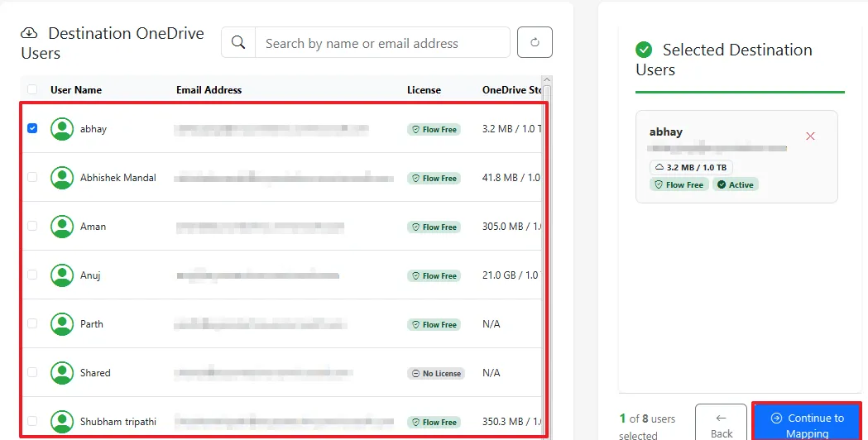Click the 3.2 MB / 1.0 TB storage badge on card
The height and width of the screenshot is (440, 868).
[x=691, y=167]
